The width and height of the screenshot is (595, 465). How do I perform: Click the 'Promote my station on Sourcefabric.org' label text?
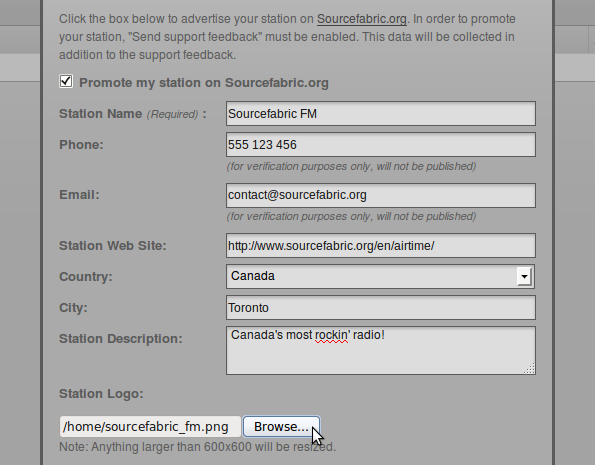[204, 83]
